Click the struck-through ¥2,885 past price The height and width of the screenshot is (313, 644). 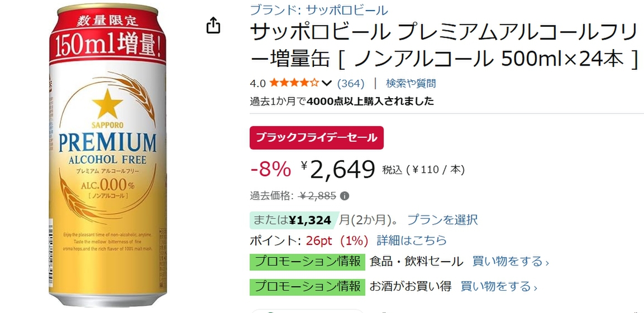(318, 196)
